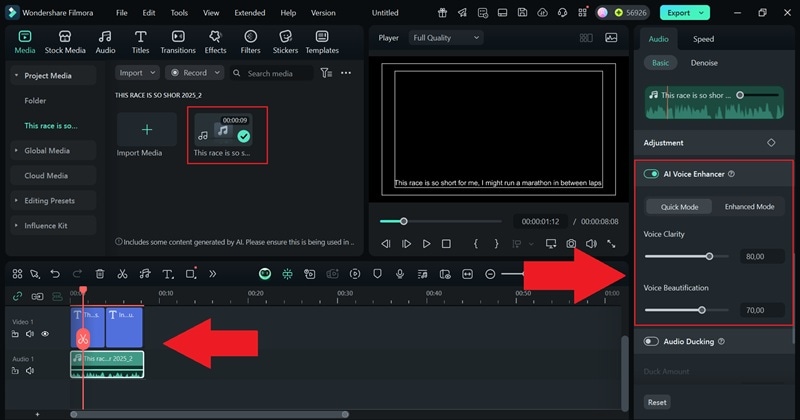Viewport: 800px width, 420px height.
Task: Open the Tools menu
Action: pyautogui.click(x=179, y=13)
